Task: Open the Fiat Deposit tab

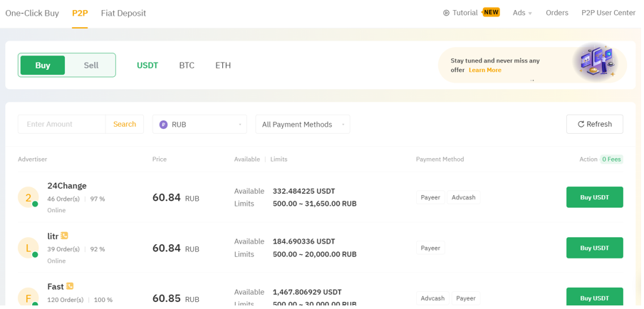Action: coord(123,13)
